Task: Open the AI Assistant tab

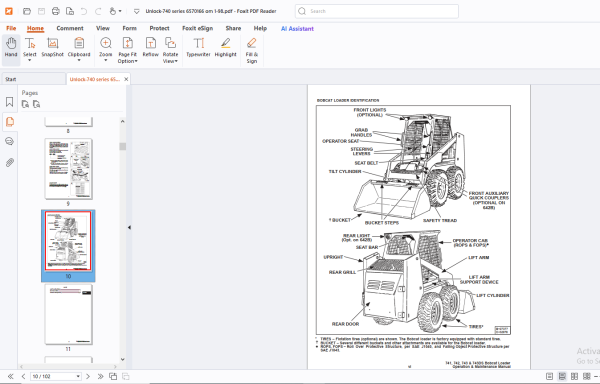Action: click(x=297, y=29)
